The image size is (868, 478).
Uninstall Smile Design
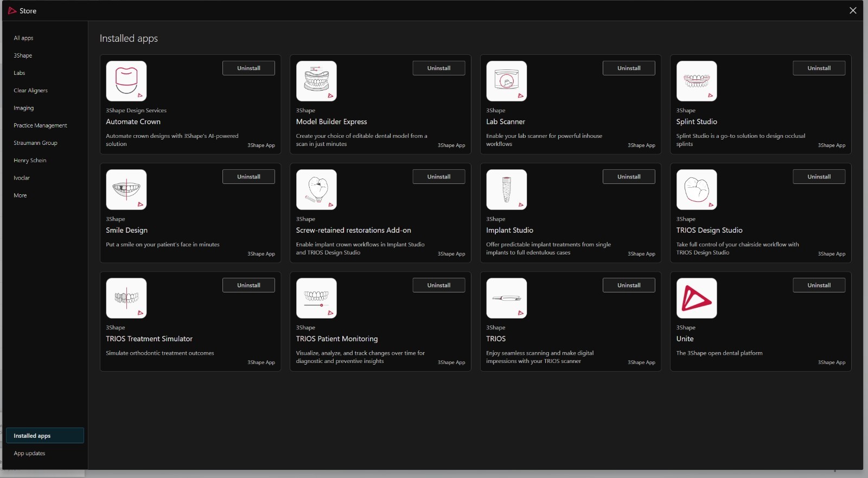coord(248,176)
